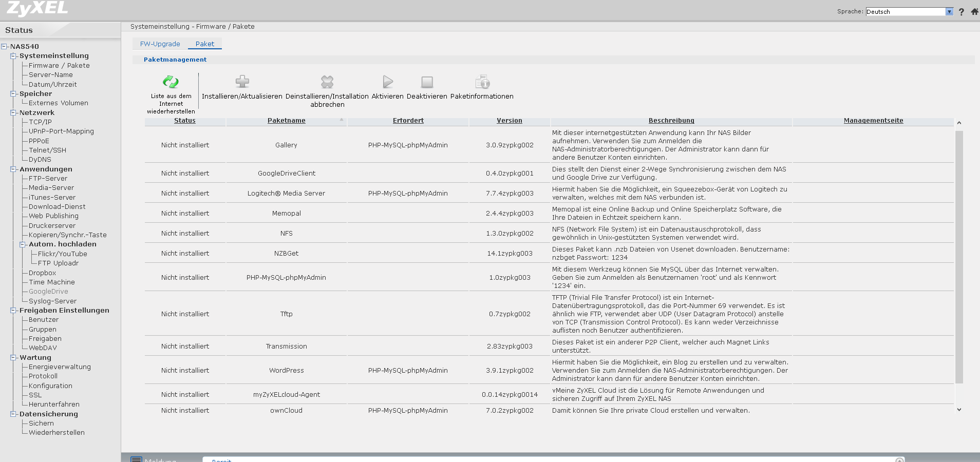Select the myZyXELcloud-Agent package row
980x462 pixels.
point(549,394)
